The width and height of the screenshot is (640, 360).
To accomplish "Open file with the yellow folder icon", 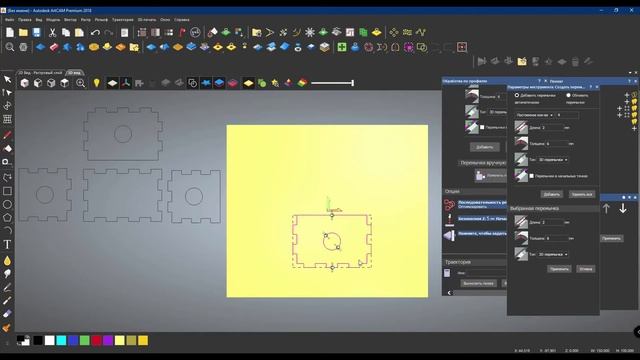I will [x=23, y=32].
